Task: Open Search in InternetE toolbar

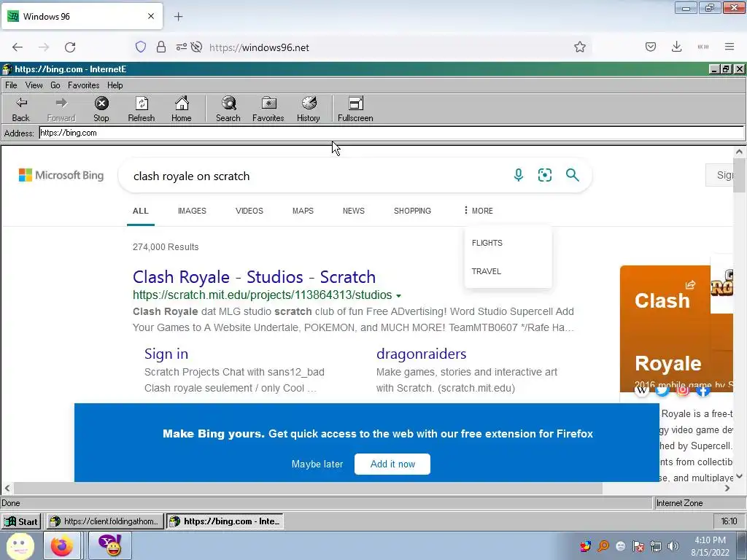Action: pyautogui.click(x=228, y=109)
